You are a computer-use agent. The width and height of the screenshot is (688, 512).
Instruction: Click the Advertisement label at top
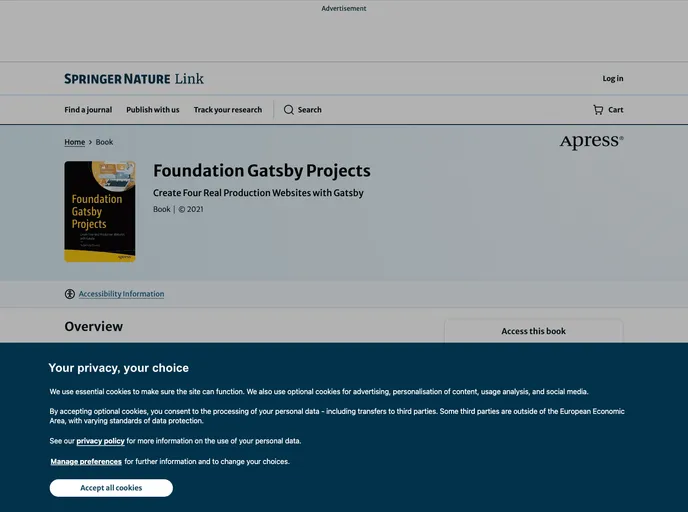click(x=344, y=8)
